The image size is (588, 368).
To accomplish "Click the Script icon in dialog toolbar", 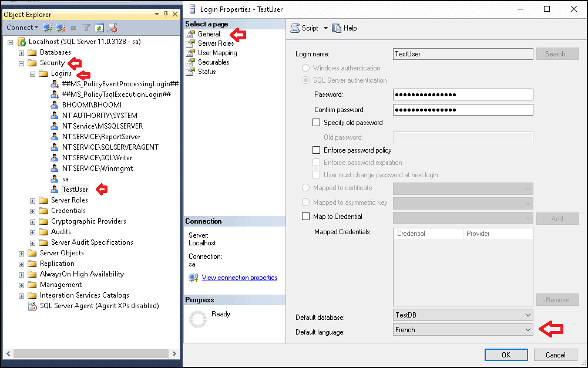I will [295, 28].
